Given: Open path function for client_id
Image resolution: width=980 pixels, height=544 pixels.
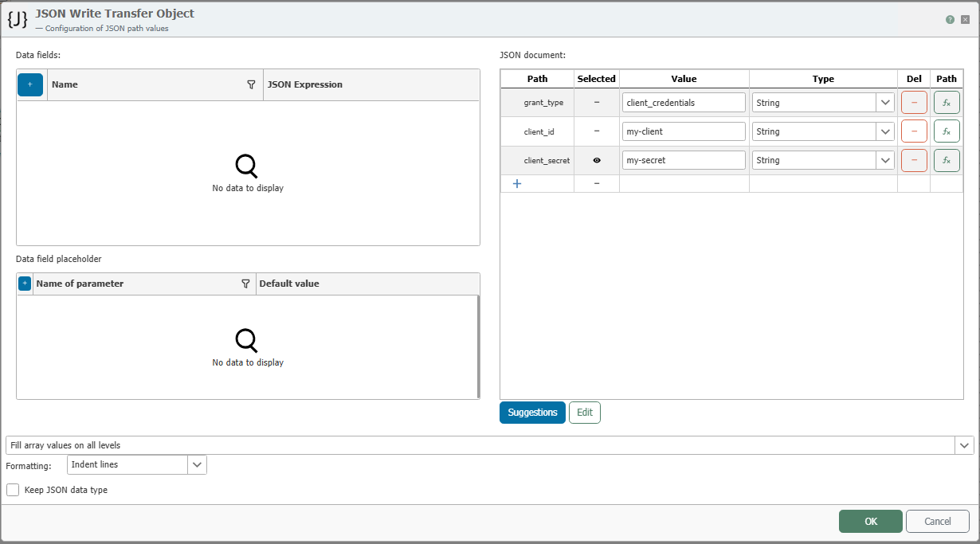Looking at the screenshot, I should pos(947,131).
